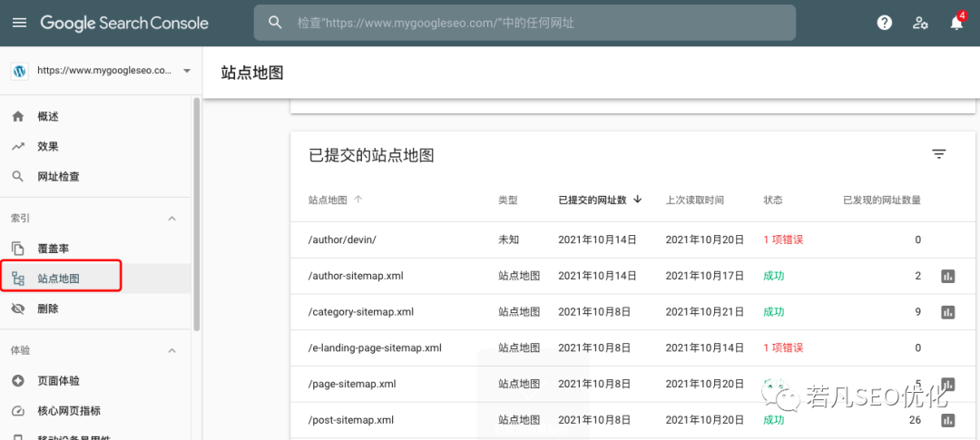Open the hamburger navigation menu
The height and width of the screenshot is (440, 980).
(20, 23)
